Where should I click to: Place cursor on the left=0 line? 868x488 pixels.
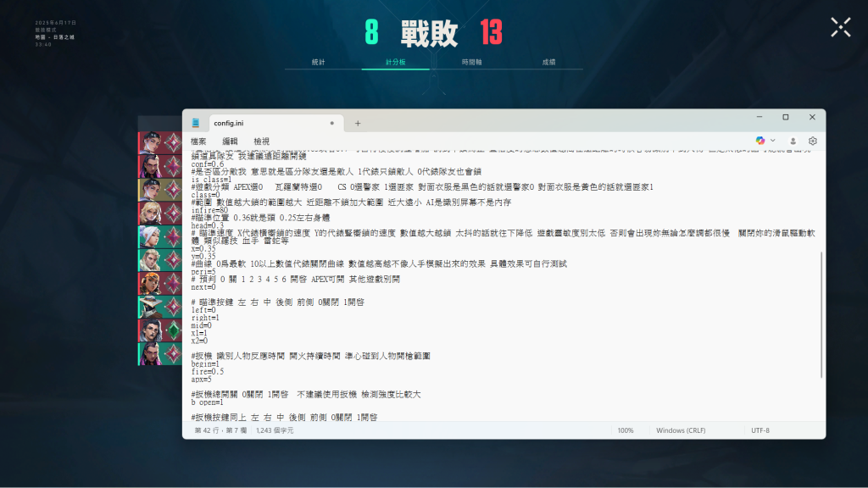pyautogui.click(x=203, y=310)
